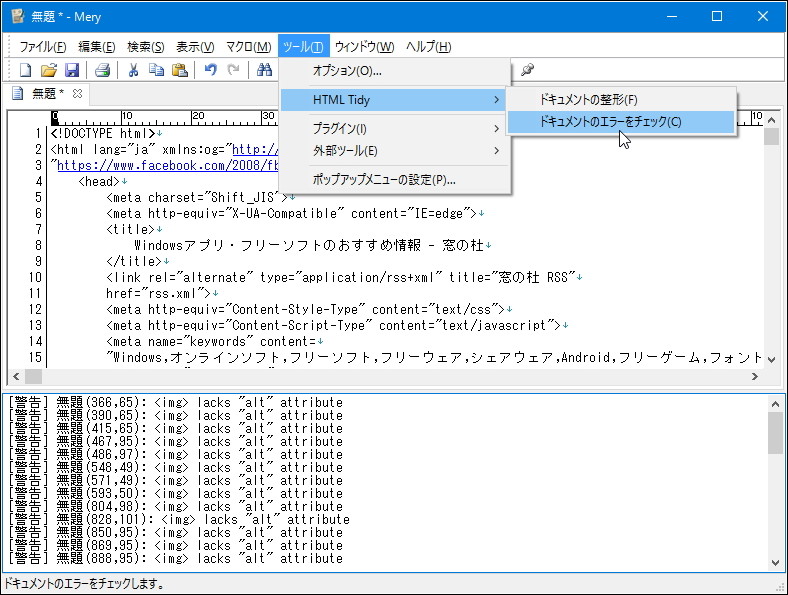This screenshot has width=788, height=595.
Task: Click line number 1 in the gutter
Action: tap(38, 134)
